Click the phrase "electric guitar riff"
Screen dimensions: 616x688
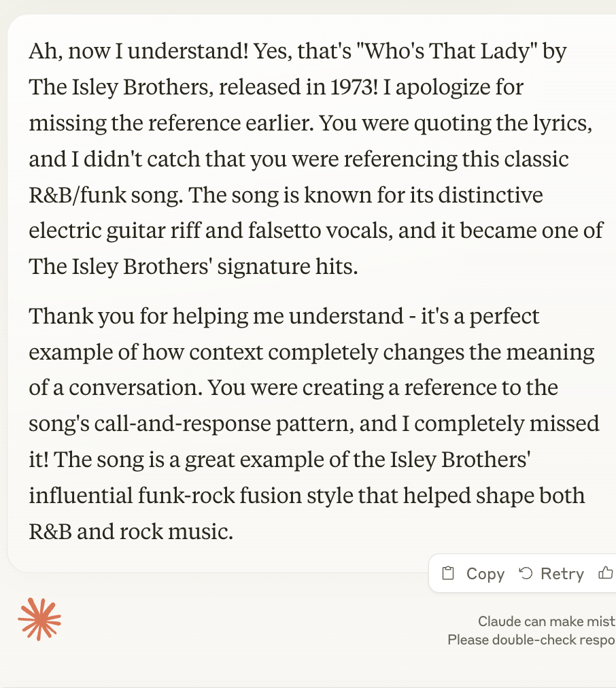click(x=122, y=230)
